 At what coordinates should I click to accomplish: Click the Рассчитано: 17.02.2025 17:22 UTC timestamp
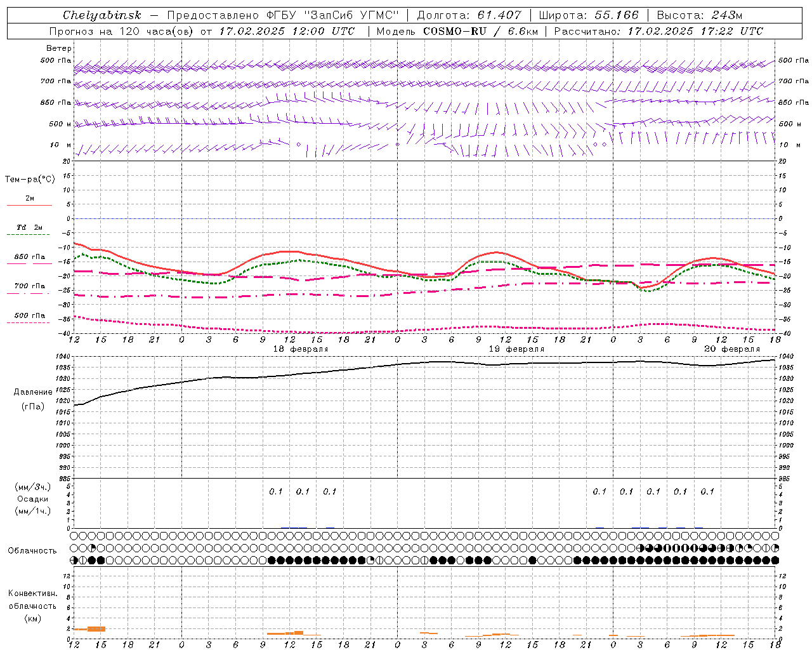[658, 31]
